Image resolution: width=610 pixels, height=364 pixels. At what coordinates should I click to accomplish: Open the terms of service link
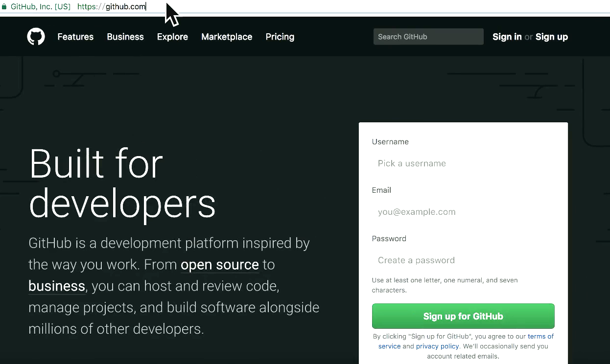(466, 341)
